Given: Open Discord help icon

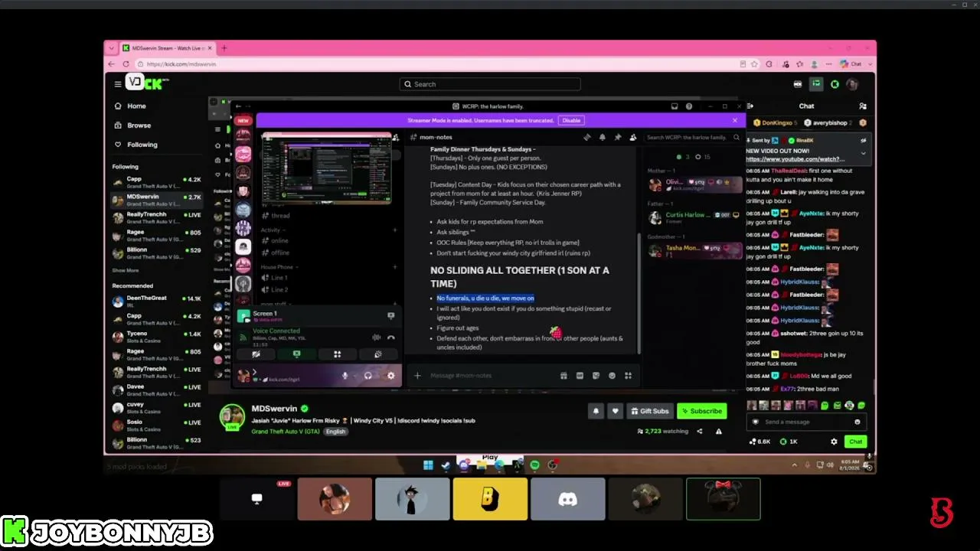Looking at the screenshot, I should pyautogui.click(x=689, y=106).
